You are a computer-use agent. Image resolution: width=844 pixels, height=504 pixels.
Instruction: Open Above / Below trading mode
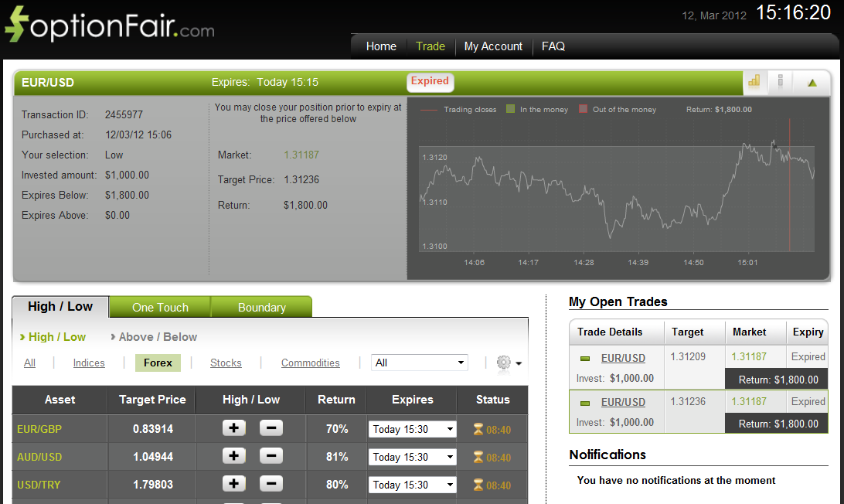159,337
